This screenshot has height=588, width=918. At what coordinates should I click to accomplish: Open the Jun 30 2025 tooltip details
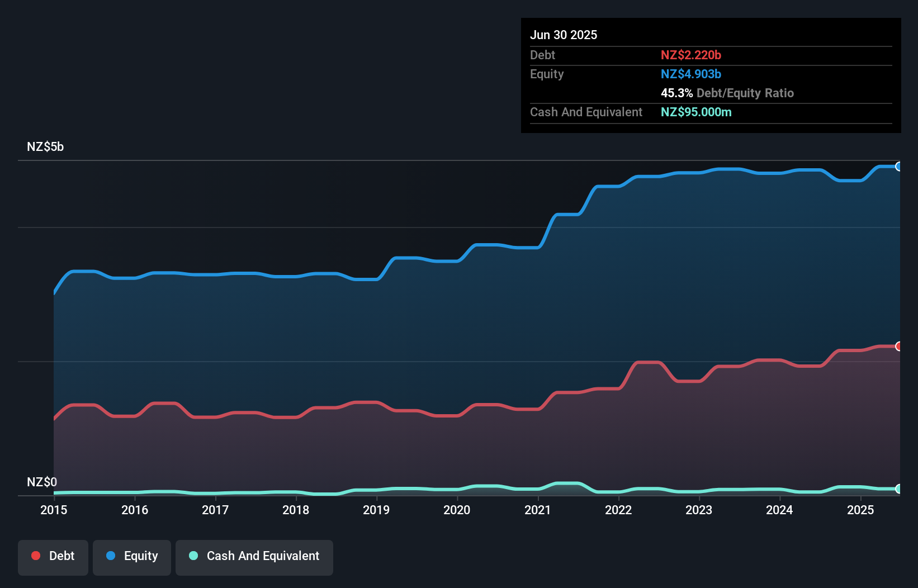564,35
